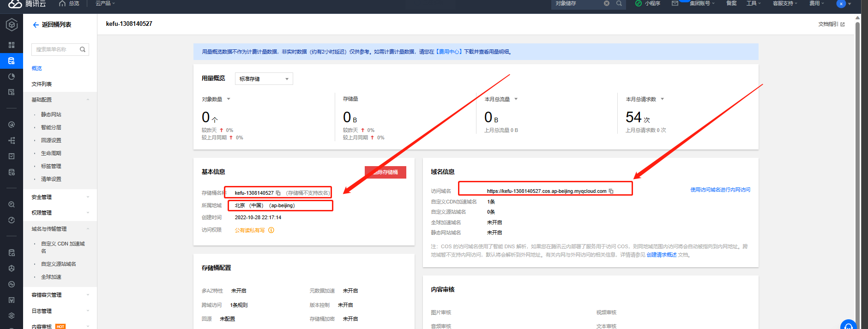Image resolution: width=868 pixels, height=329 pixels.
Task: Open the tree hierarchy icon in left rail
Action: 12,140
